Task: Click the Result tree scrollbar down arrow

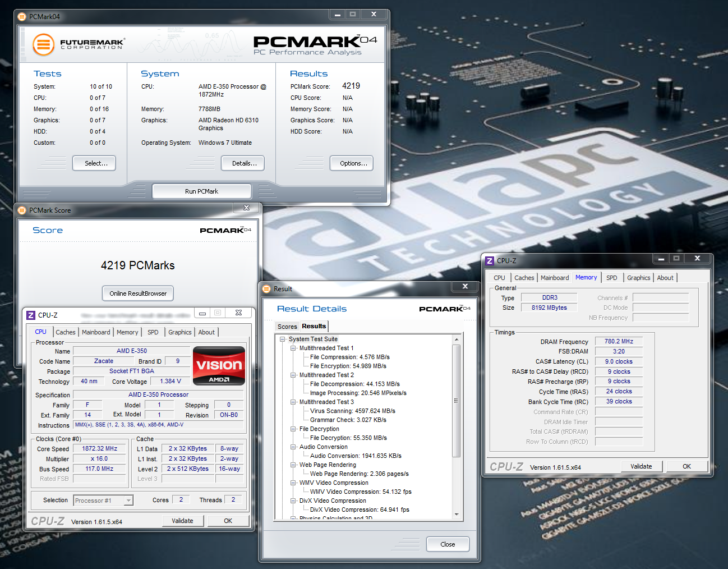Action: [457, 515]
